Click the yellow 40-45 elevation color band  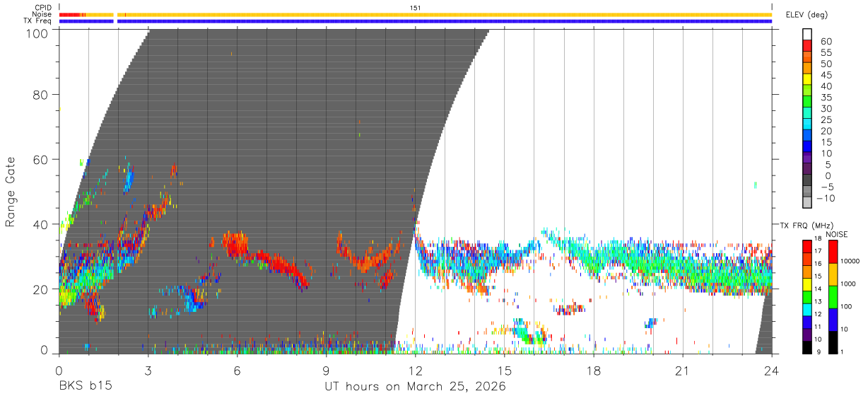coord(807,79)
